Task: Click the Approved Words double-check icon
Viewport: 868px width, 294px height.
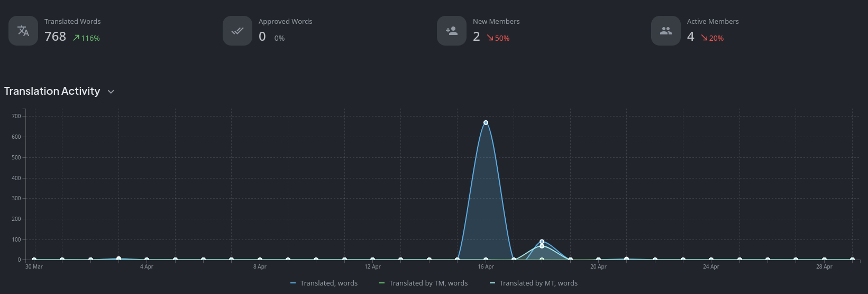Action: tap(237, 31)
